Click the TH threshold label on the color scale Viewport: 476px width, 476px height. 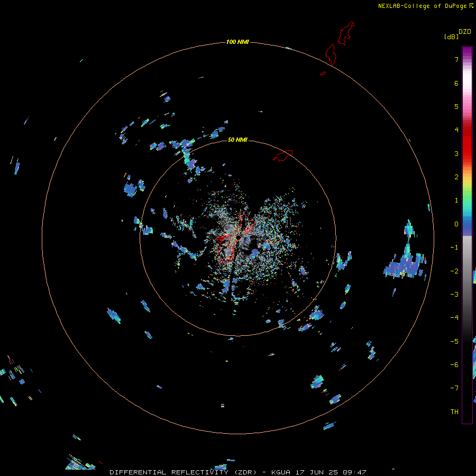point(454,412)
